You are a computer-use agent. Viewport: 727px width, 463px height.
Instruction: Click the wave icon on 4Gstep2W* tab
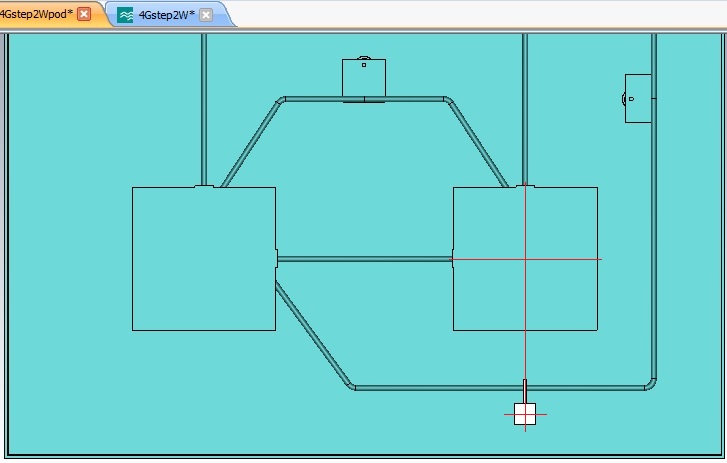coord(125,15)
